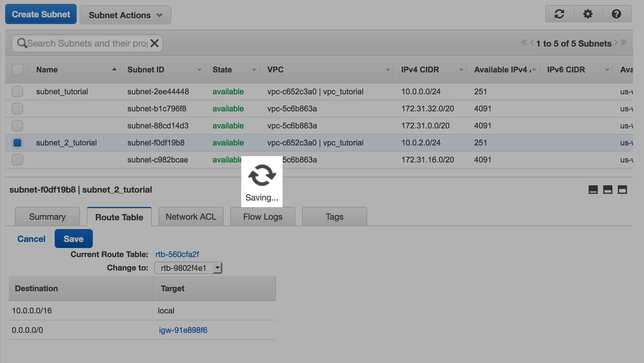The image size is (644, 363).
Task: Go to the last page with the double-arrow icon
Action: pyautogui.click(x=624, y=43)
